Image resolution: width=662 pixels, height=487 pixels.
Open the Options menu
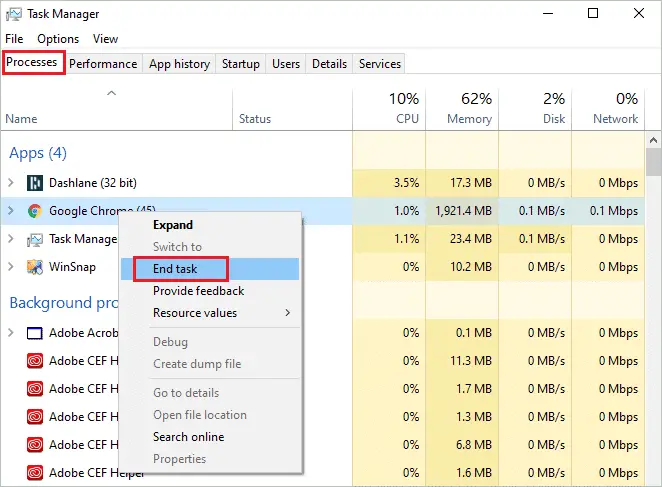coord(58,39)
